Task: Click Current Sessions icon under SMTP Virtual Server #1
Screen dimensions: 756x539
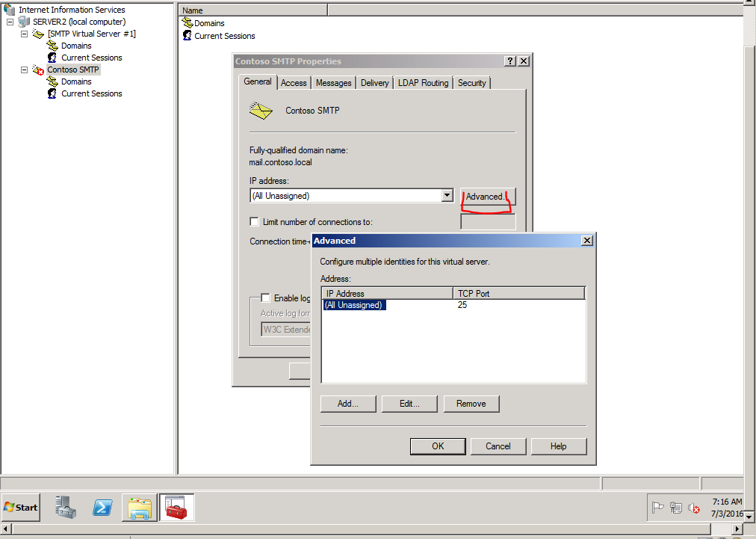Action: pyautogui.click(x=52, y=58)
